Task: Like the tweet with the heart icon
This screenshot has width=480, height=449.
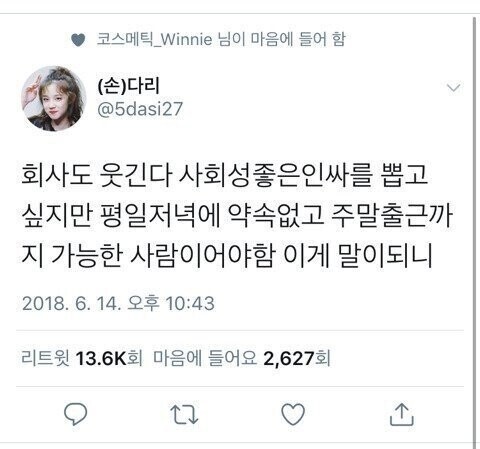Action: [x=293, y=414]
